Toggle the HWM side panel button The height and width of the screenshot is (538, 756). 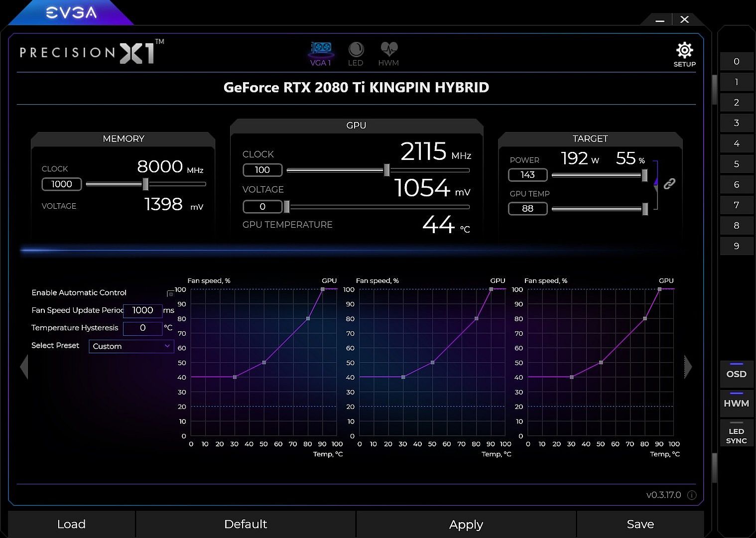[x=736, y=403]
